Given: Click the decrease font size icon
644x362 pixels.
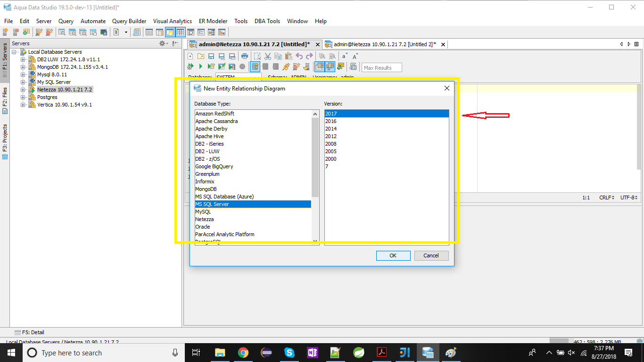Looking at the screenshot, I should tap(345, 56).
